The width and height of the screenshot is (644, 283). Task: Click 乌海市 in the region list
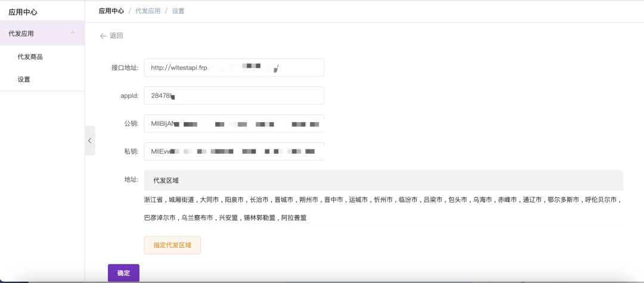(x=482, y=200)
